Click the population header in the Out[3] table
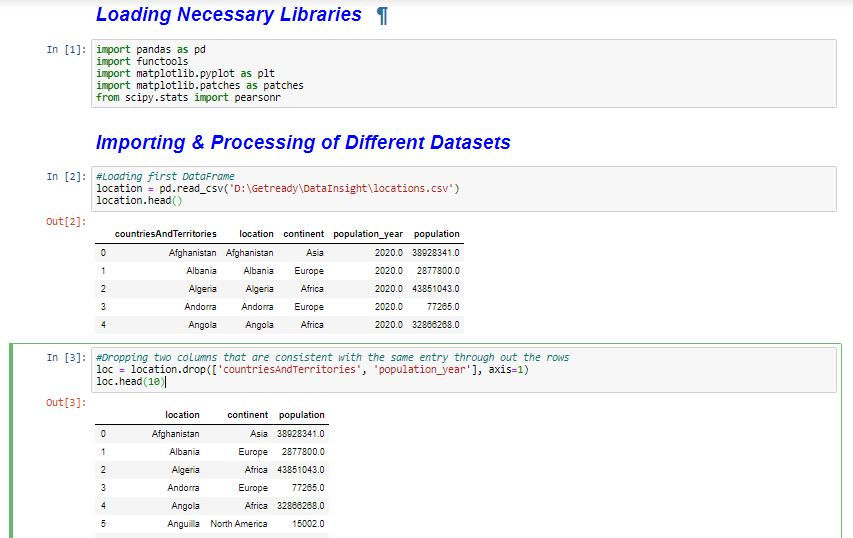853x538 pixels. [x=301, y=415]
